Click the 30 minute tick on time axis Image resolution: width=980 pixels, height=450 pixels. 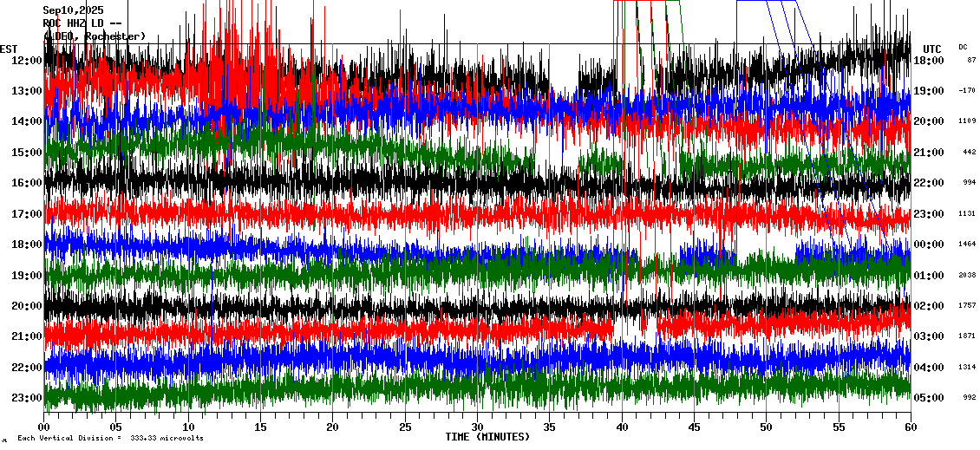(x=477, y=427)
